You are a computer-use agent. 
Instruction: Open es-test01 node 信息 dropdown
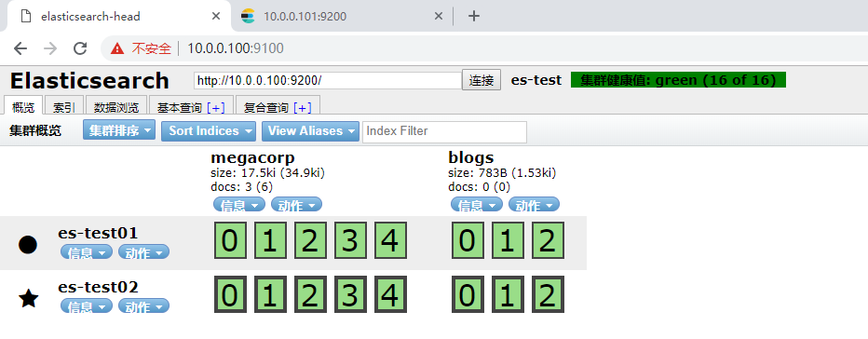(x=87, y=252)
